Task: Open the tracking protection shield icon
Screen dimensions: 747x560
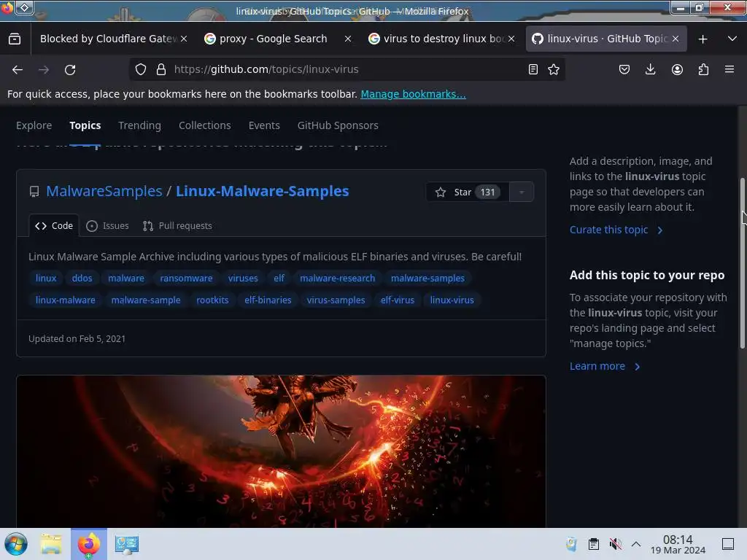Action: pos(141,69)
